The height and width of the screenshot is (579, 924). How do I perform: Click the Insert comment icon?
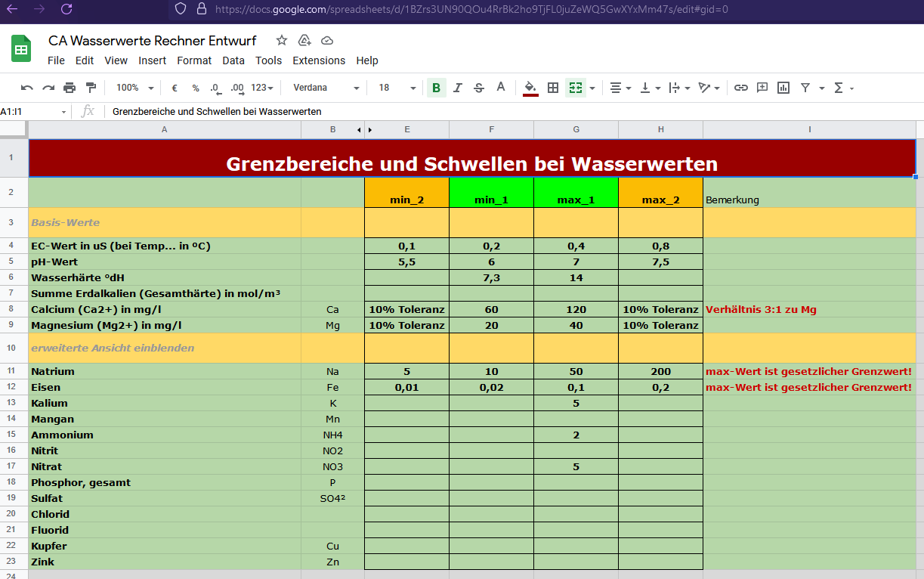click(x=762, y=88)
